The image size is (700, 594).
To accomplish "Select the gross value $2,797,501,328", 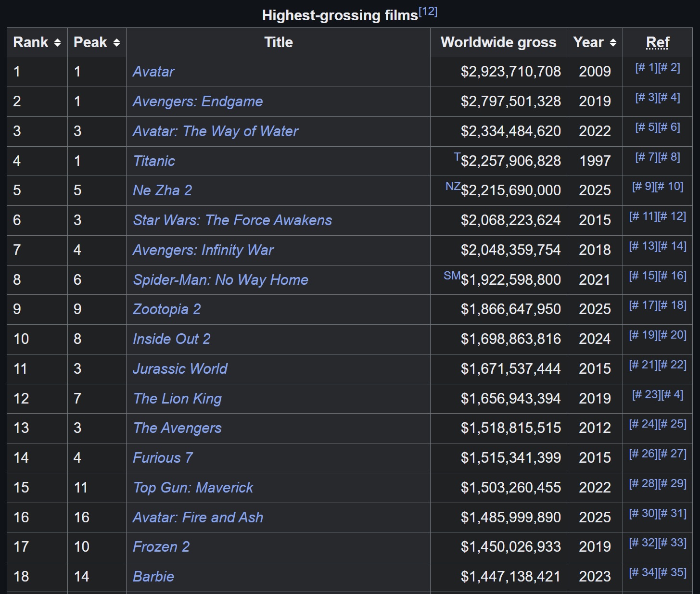I will point(511,101).
